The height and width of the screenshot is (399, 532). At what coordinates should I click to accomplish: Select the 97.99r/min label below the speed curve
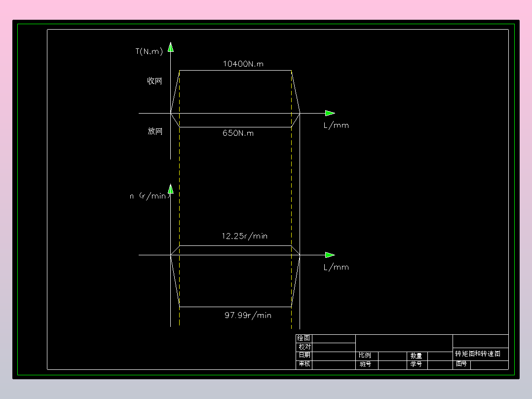(248, 315)
